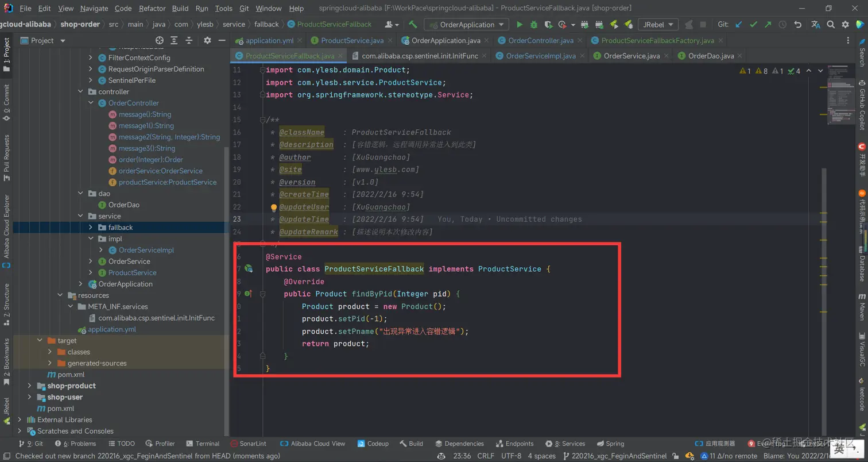The height and width of the screenshot is (462, 868).
Task: Open Alibaba Cloud View tool window
Action: coord(312,444)
